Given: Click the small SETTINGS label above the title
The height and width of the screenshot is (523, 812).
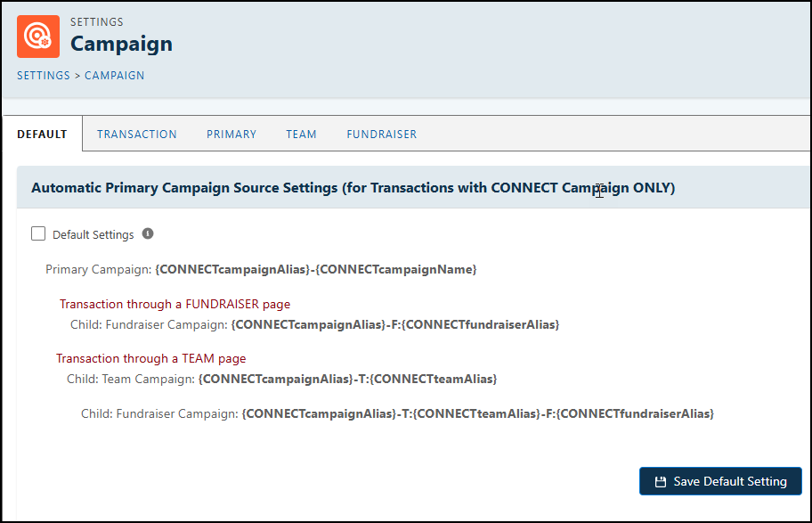Looking at the screenshot, I should pyautogui.click(x=97, y=22).
